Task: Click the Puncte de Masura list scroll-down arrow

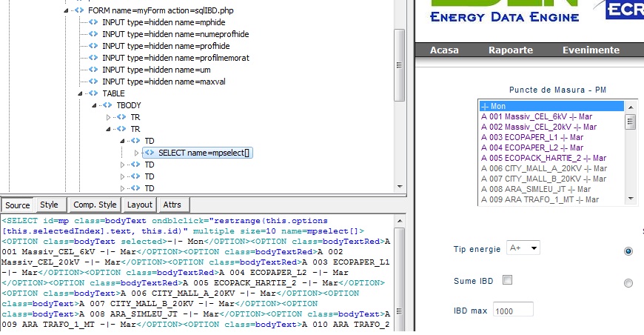Action: (631, 198)
